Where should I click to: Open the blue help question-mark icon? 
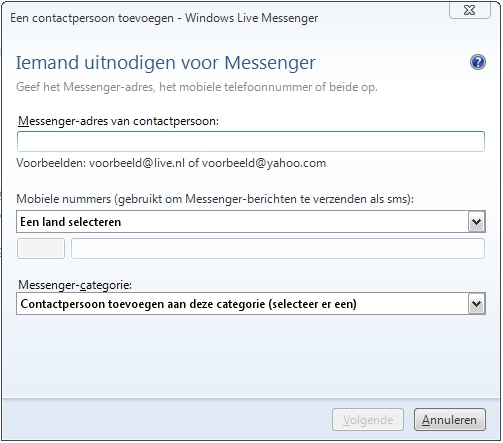pos(478,62)
